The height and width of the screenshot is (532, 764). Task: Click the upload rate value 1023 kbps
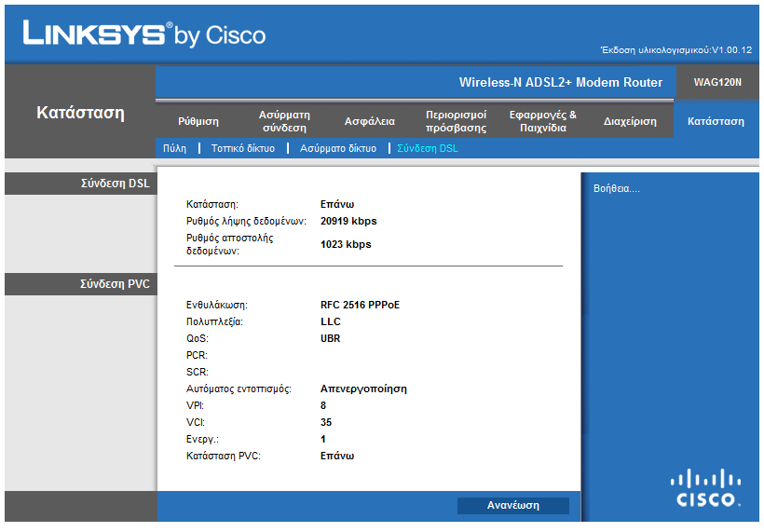pos(346,244)
